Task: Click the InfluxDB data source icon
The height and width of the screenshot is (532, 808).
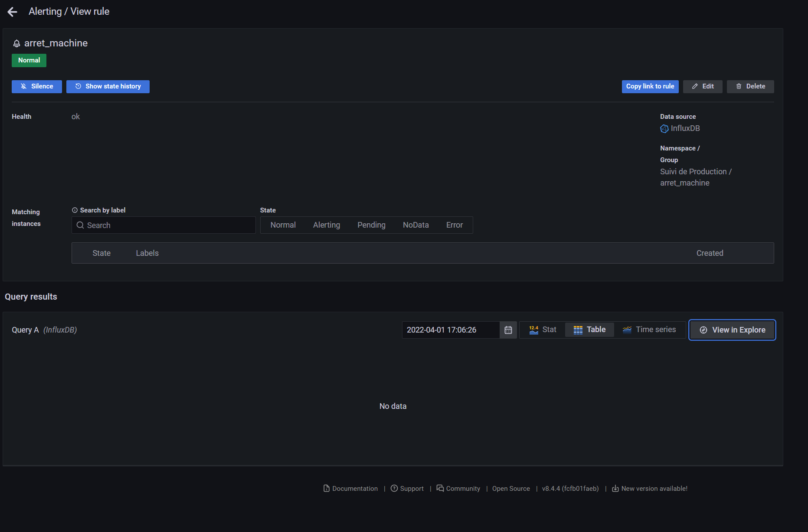Action: click(x=664, y=129)
